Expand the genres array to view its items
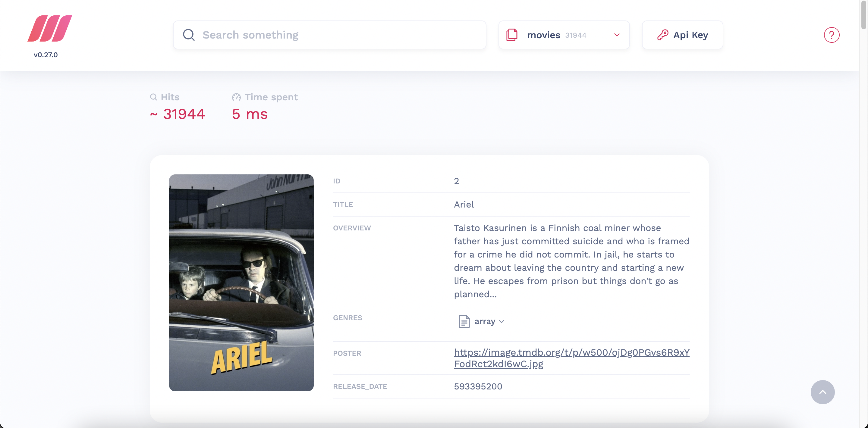 click(485, 321)
